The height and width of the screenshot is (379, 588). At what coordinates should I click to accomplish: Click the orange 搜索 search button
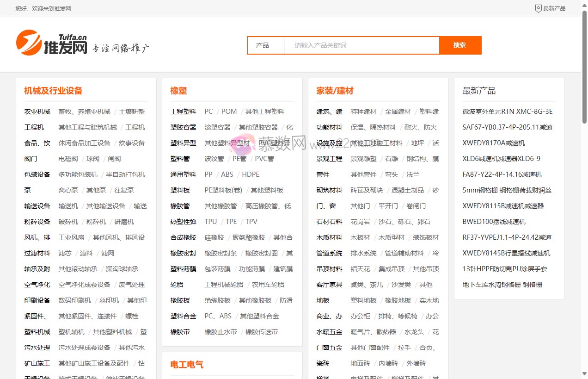click(x=459, y=45)
